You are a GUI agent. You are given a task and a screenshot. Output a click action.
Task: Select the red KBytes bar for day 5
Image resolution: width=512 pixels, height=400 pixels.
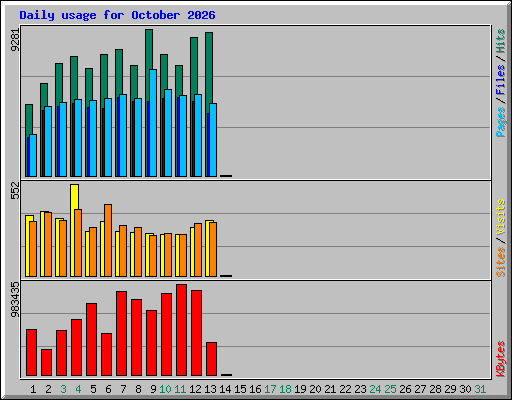91,340
